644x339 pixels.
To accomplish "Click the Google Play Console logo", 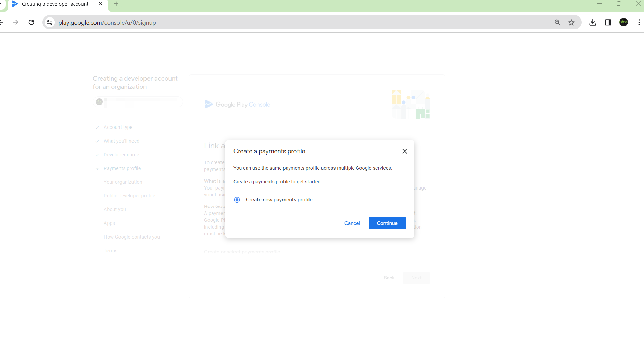I will (x=238, y=105).
